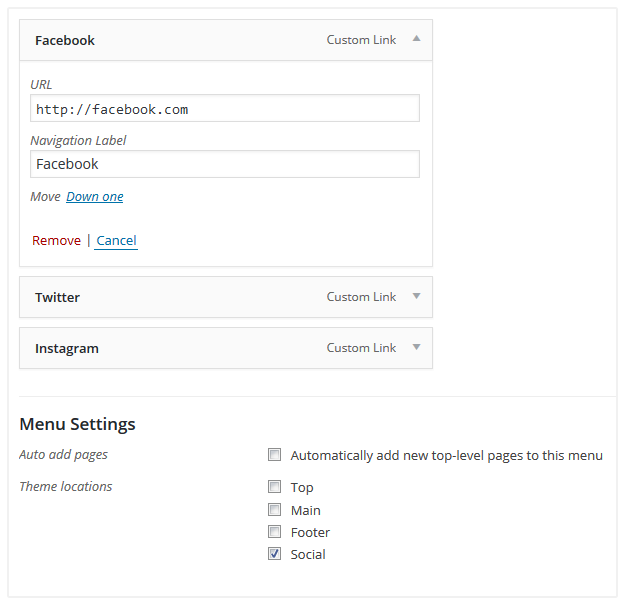Collapse the Facebook menu item arrow
625x605 pixels.
click(x=416, y=40)
